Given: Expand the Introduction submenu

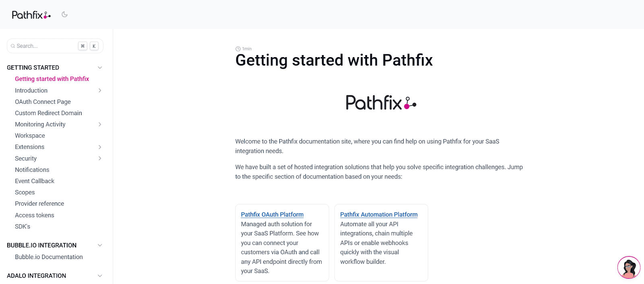Looking at the screenshot, I should [100, 91].
